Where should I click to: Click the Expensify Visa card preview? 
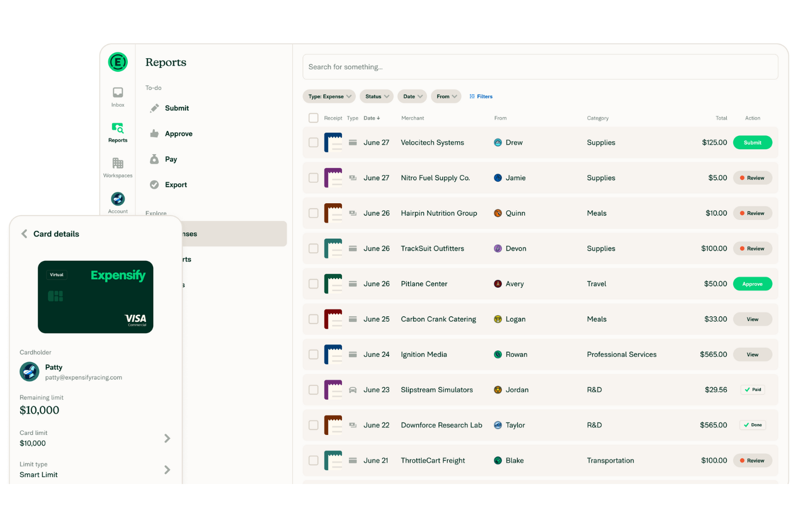click(x=95, y=297)
